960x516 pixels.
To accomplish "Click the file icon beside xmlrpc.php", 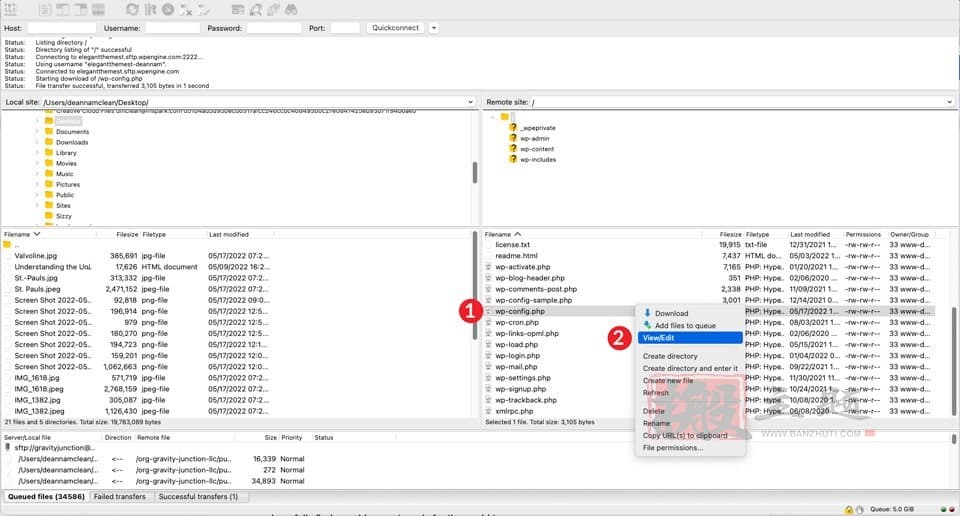I will [488, 411].
